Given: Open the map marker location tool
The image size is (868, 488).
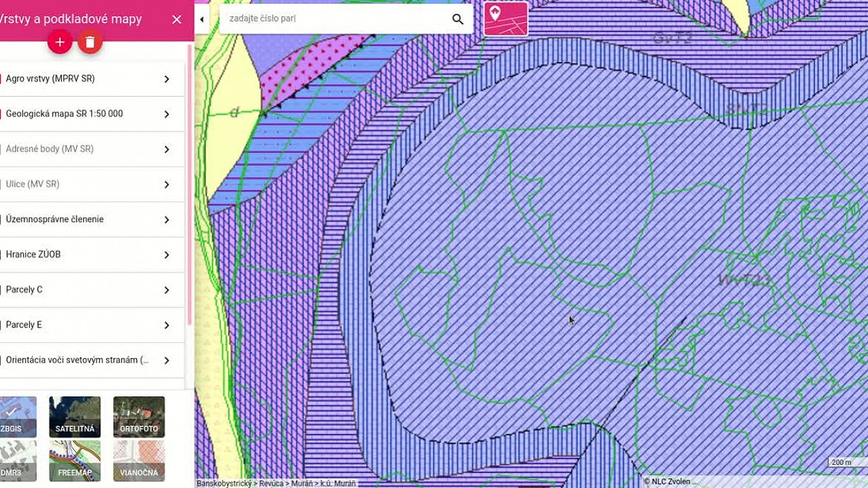Looking at the screenshot, I should tap(506, 18).
